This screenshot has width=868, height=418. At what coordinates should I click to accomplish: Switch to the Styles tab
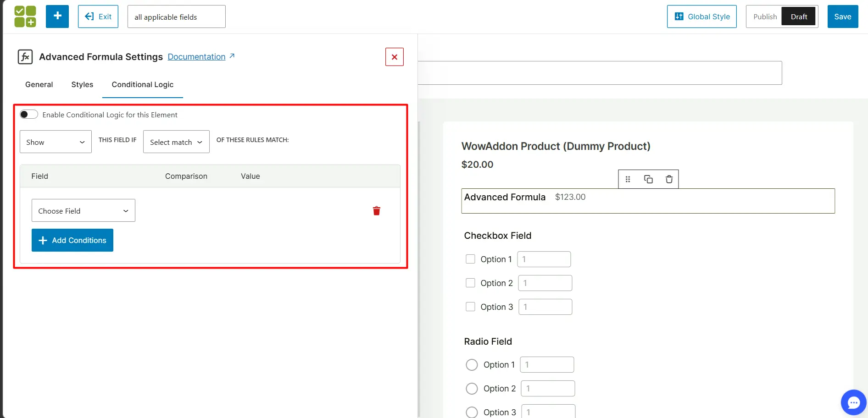tap(82, 84)
